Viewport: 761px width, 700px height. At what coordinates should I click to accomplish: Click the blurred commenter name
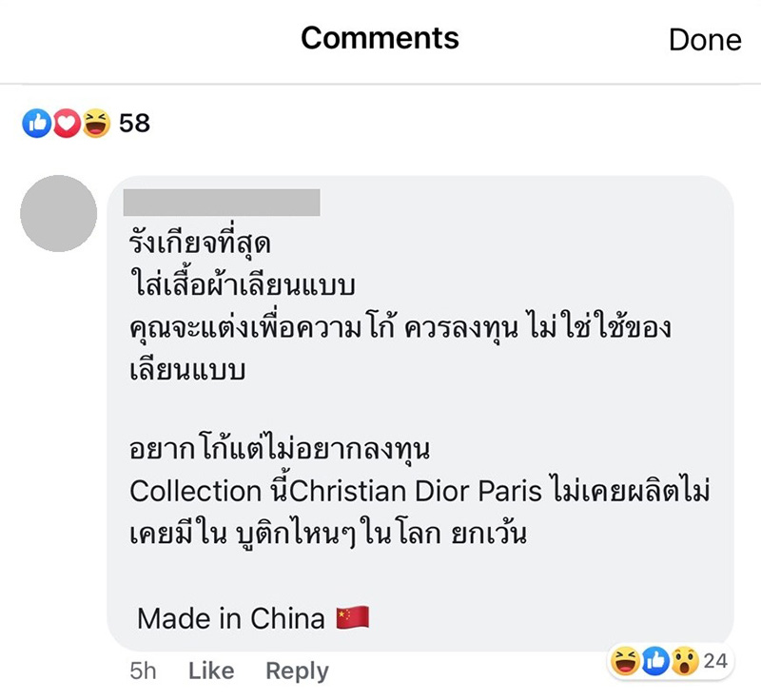pos(222,203)
